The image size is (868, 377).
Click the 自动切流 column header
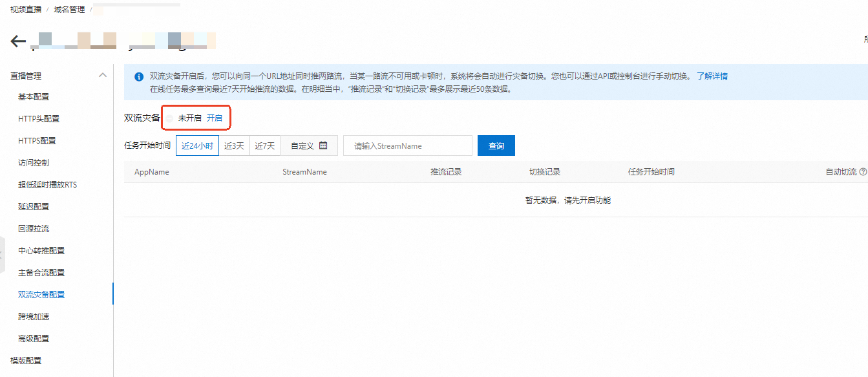coord(842,172)
